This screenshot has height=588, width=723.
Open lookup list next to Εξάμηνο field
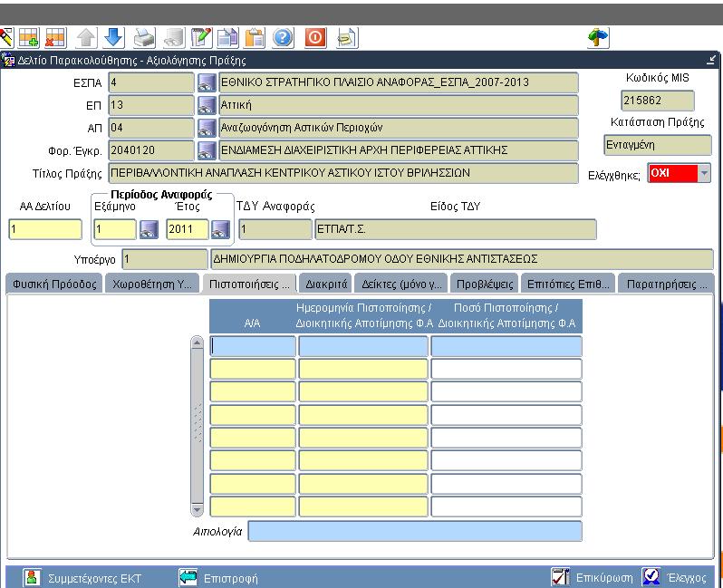149,229
